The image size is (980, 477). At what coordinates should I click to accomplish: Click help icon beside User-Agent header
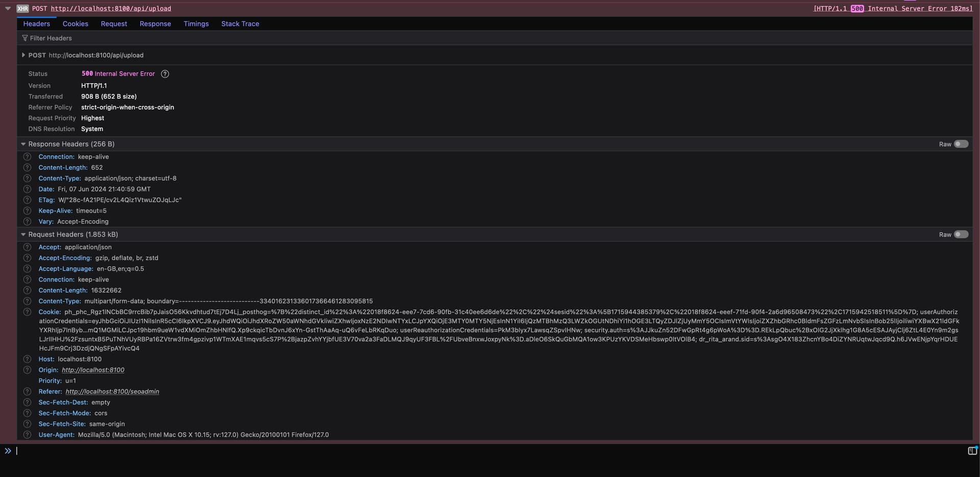(28, 435)
